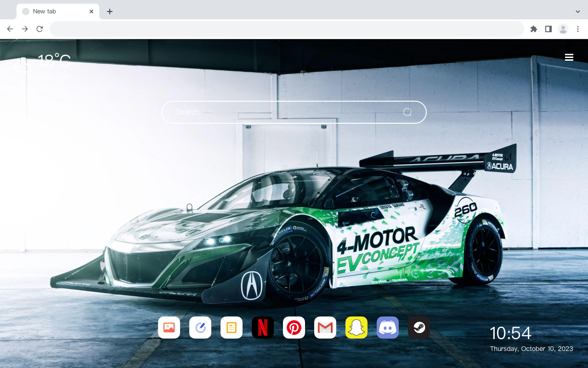Select the New tab tab
This screenshot has width=588, height=368.
click(x=58, y=11)
